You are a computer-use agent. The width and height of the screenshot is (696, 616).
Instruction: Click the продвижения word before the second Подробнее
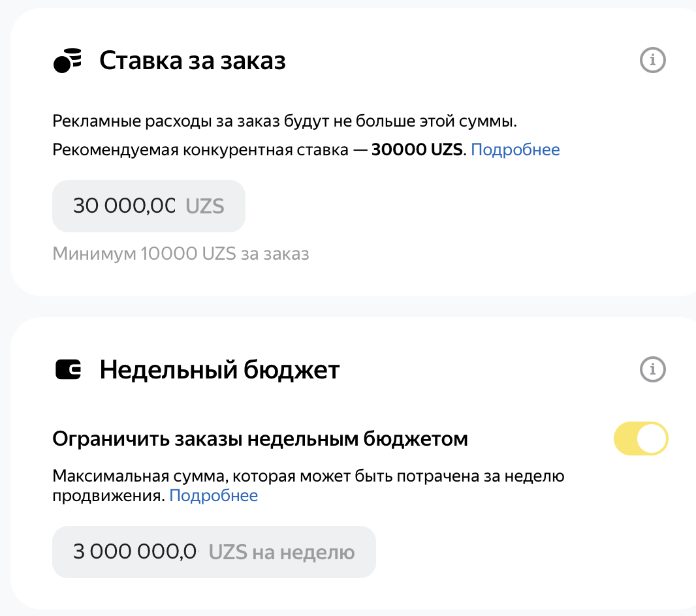pos(109,496)
